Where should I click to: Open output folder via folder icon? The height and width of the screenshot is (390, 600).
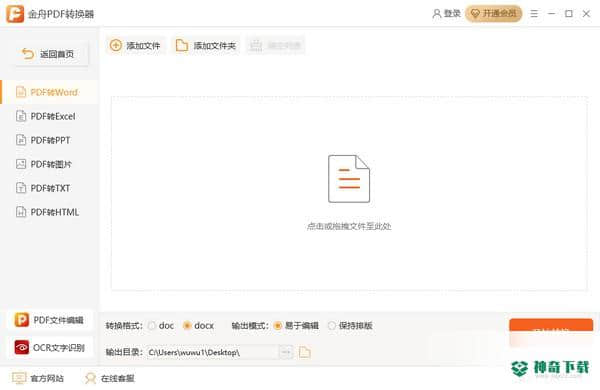pos(305,352)
